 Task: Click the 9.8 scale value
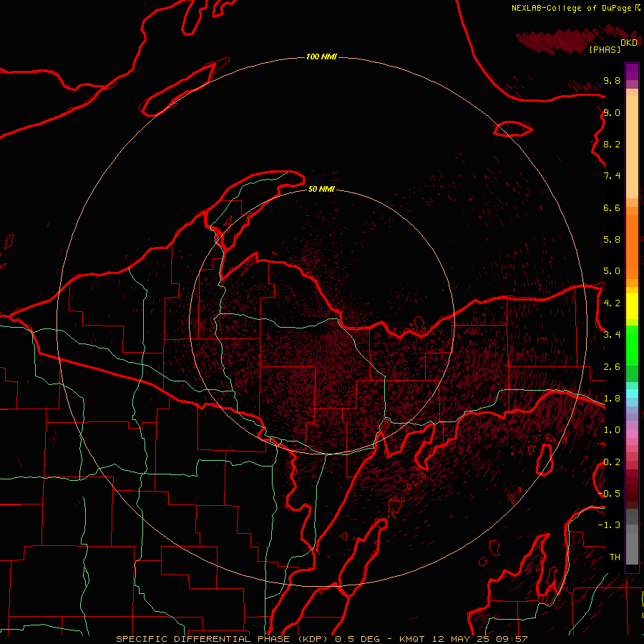click(x=612, y=81)
